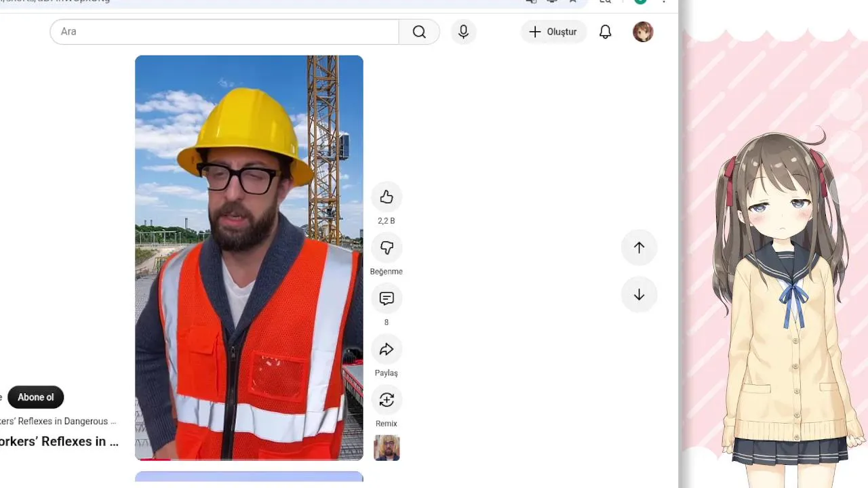Open comments for the short

click(387, 298)
